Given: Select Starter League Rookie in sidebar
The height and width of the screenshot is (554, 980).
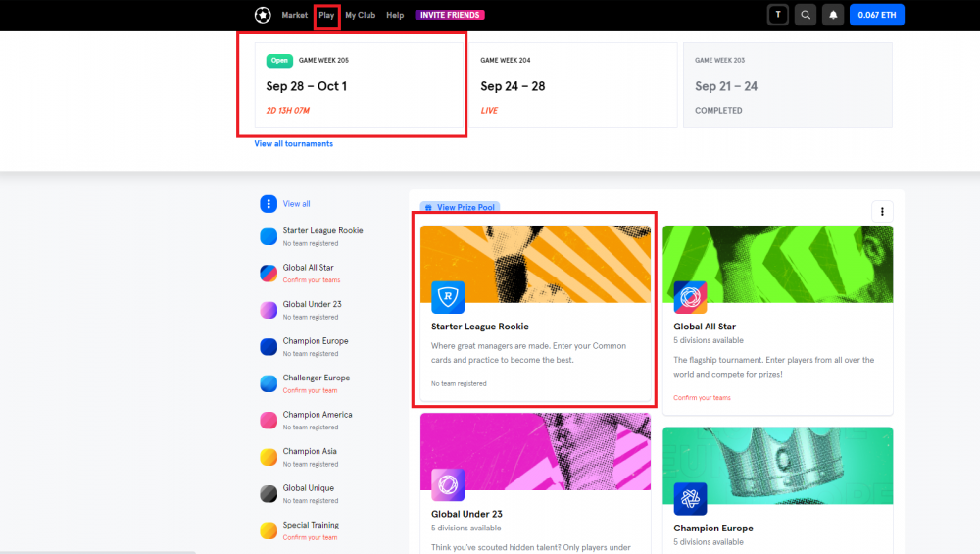Looking at the screenshot, I should (322, 230).
